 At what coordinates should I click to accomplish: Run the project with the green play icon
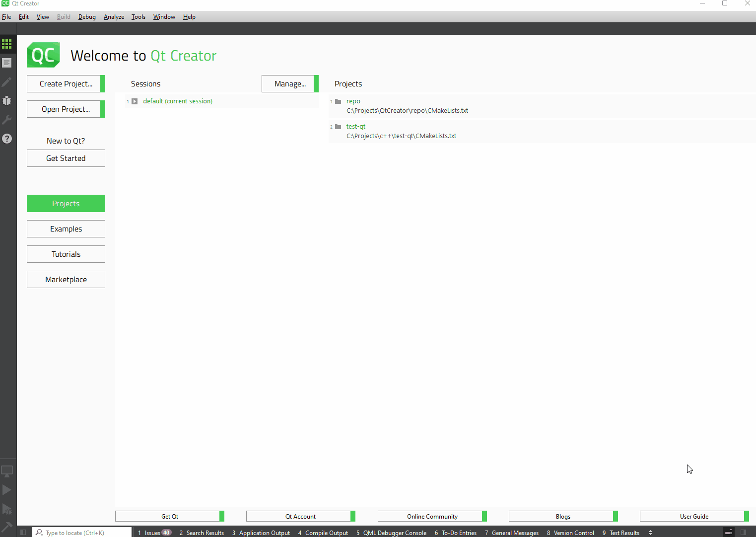tap(7, 490)
